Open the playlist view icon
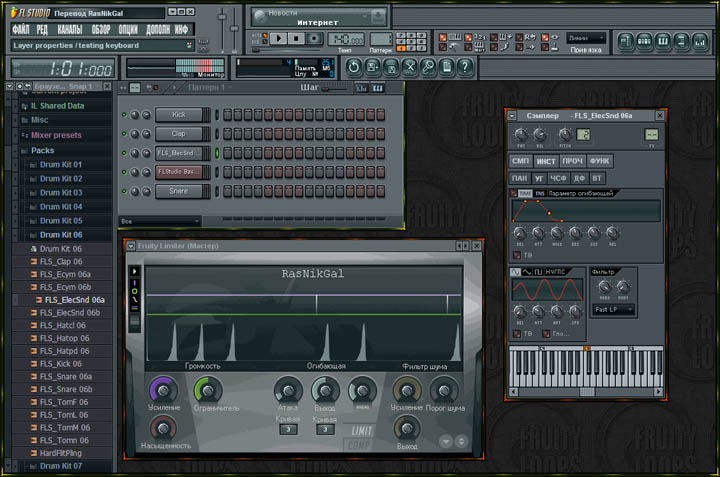720x477 pixels. (x=625, y=42)
